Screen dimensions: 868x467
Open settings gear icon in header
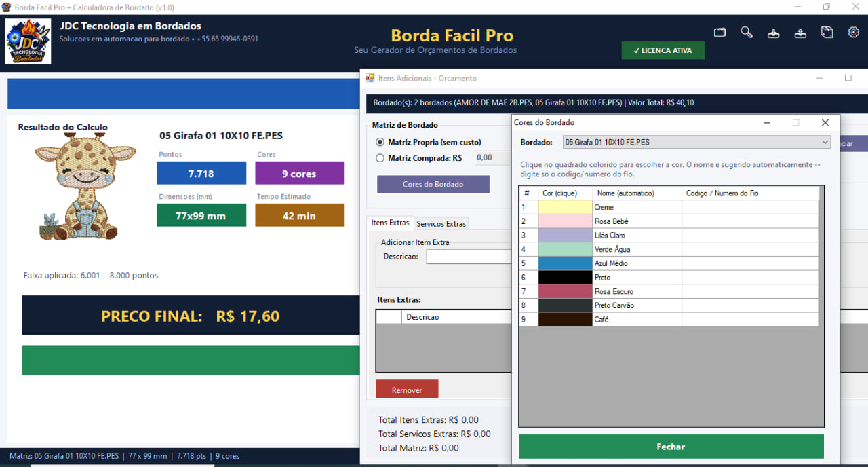854,32
